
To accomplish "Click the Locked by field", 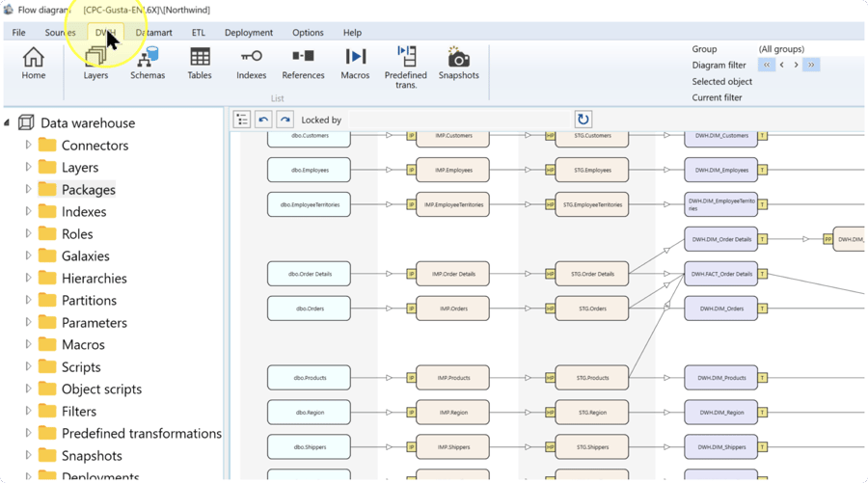I will [x=459, y=120].
